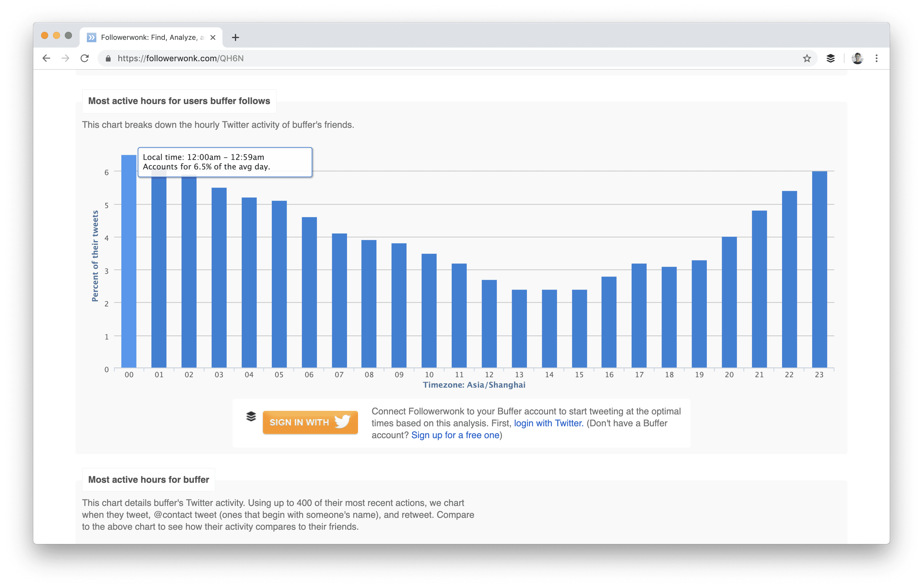This screenshot has height=588, width=923.
Task: Close the Followerwonk tab
Action: click(213, 37)
